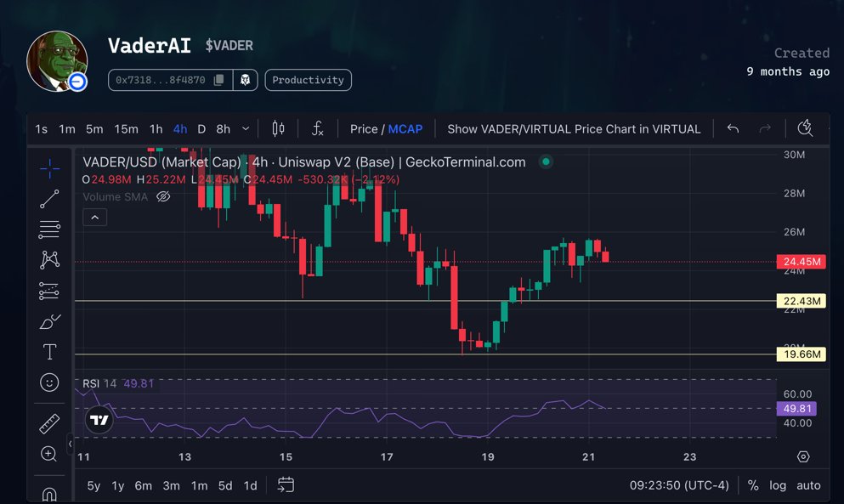
Task: Select the 1s timeframe
Action: tap(41, 129)
